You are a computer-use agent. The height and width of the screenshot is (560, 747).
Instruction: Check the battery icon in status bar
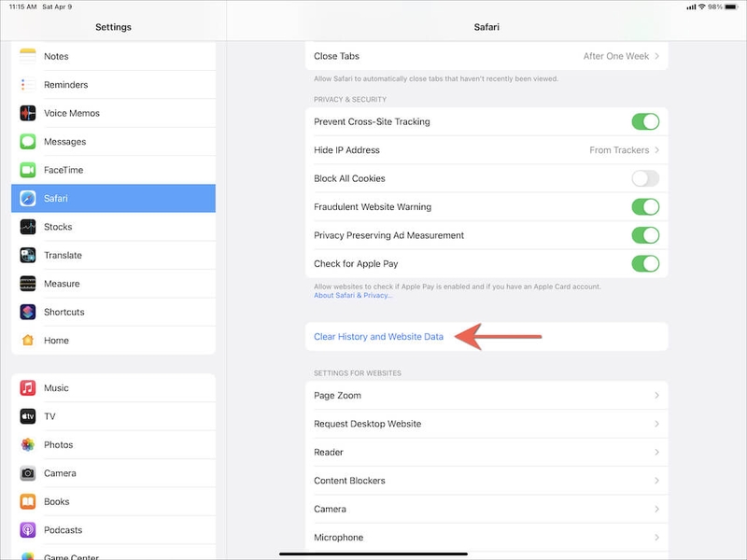coord(731,7)
